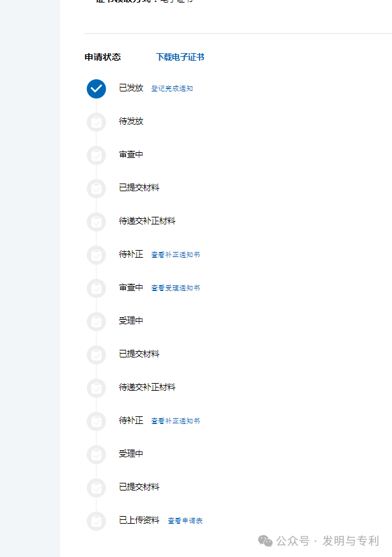Click the circle icon beside first 待补正
392x557 pixels.
point(96,255)
